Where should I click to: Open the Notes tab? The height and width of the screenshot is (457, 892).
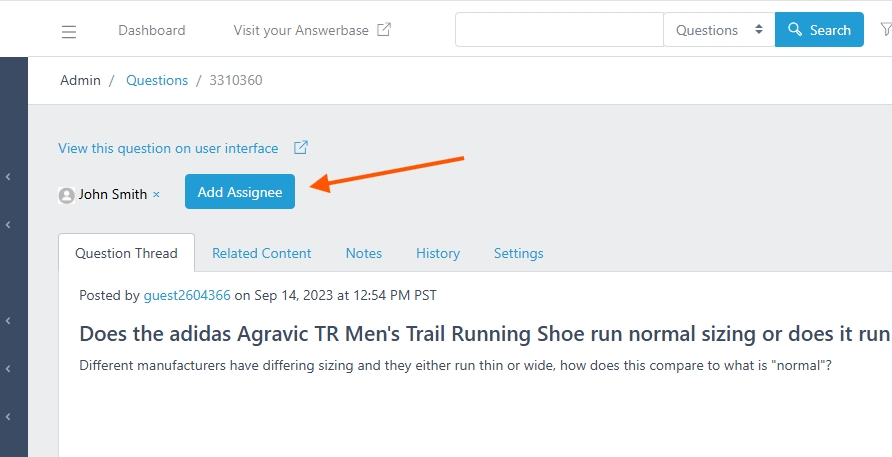[364, 253]
